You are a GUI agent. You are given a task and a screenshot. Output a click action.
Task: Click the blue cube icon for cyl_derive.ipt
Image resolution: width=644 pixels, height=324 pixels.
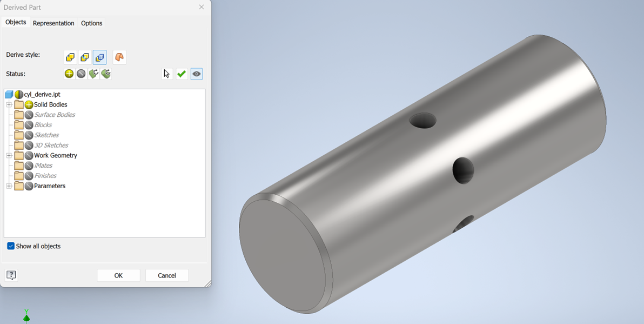[x=9, y=95]
